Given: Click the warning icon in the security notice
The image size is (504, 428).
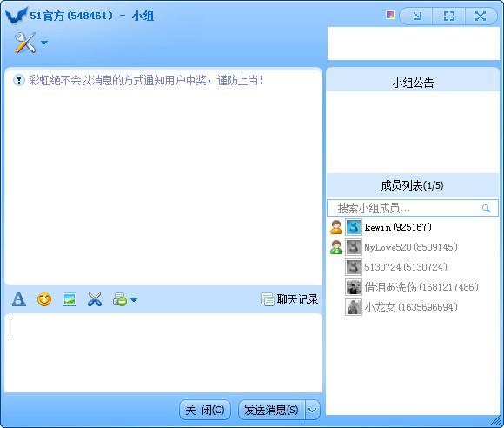Looking at the screenshot, I should click(x=19, y=80).
